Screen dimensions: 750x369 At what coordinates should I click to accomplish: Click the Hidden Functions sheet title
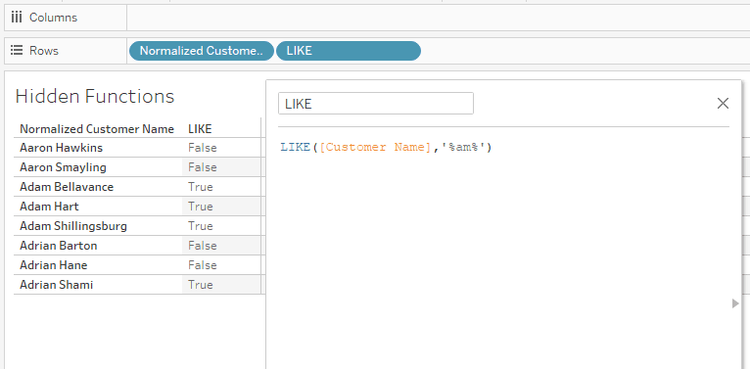point(95,96)
